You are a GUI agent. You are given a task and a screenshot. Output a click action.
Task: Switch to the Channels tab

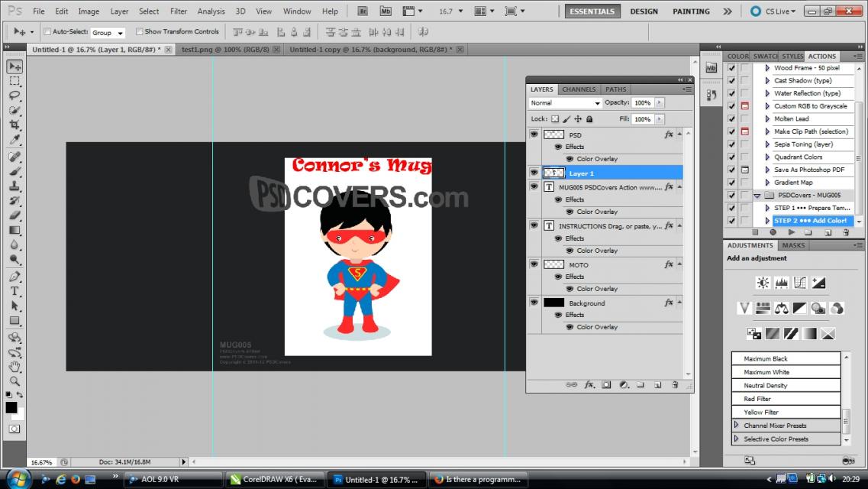579,89
